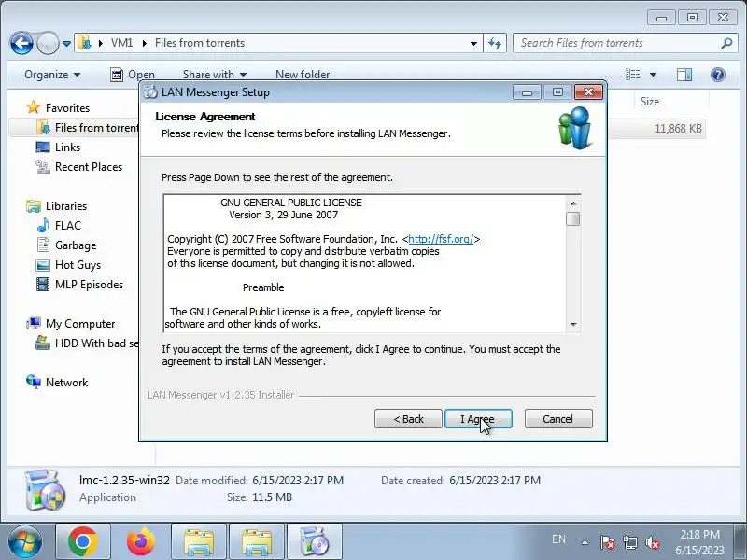Select My Computer in navigation pane
The height and width of the screenshot is (560, 747).
coord(80,323)
